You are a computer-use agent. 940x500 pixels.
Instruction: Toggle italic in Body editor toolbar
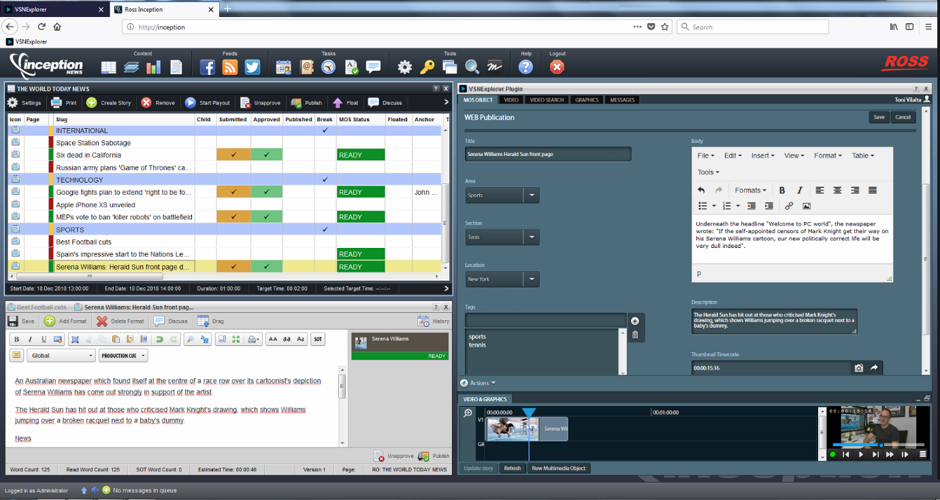point(799,190)
